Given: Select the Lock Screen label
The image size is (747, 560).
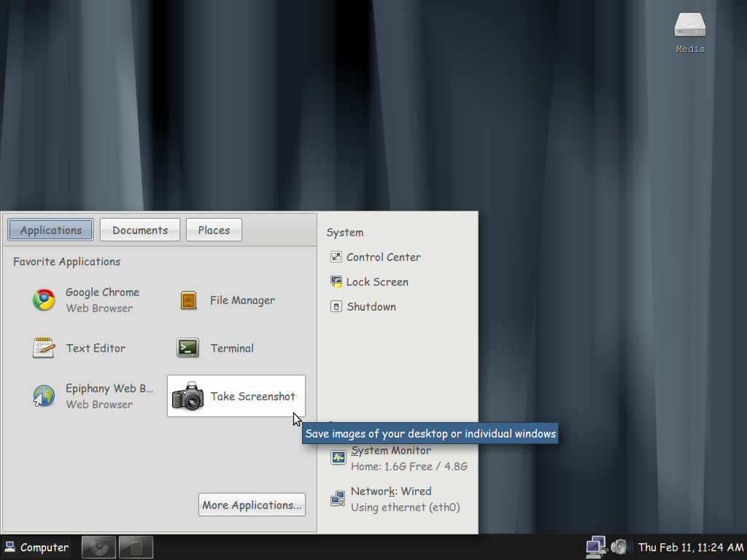Looking at the screenshot, I should click(377, 282).
